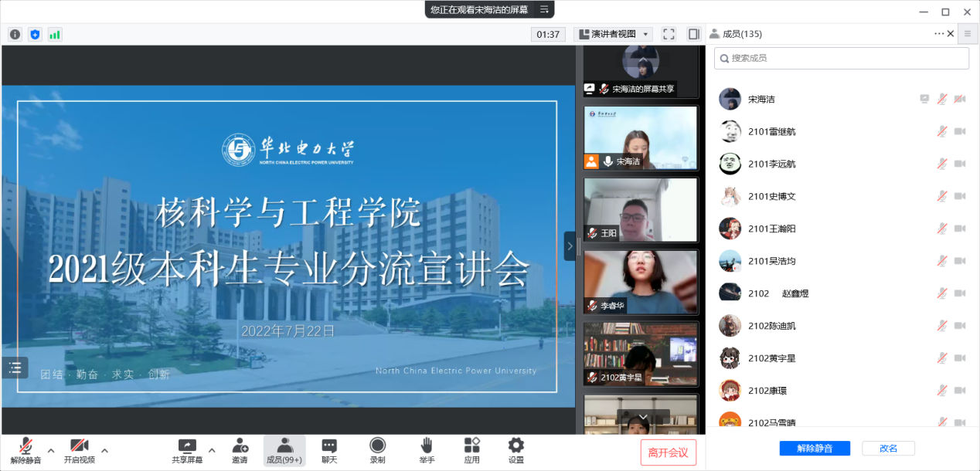Check the green network signal icon

55,35
